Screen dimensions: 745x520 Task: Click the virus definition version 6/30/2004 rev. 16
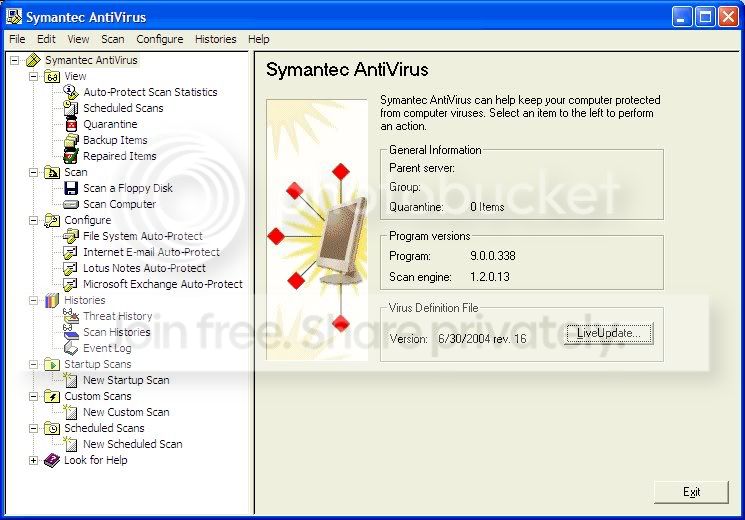482,339
